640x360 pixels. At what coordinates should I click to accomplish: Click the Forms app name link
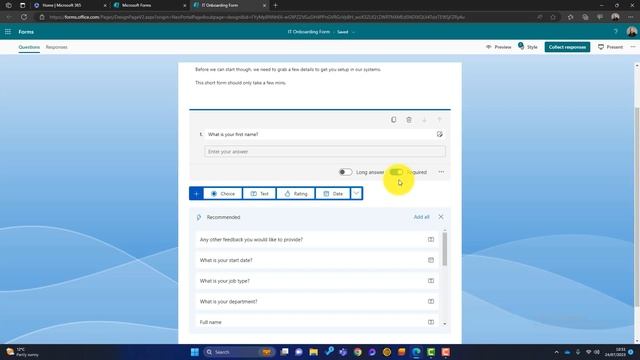pos(26,32)
